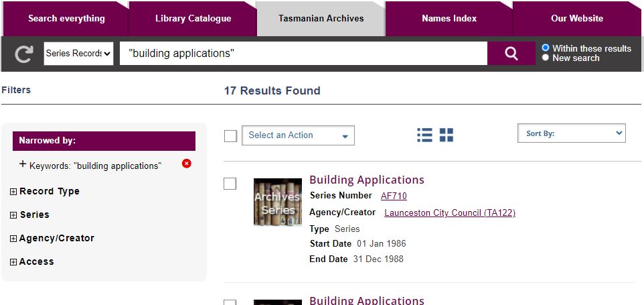
Task: Go to the Names Index tab
Action: click(449, 19)
